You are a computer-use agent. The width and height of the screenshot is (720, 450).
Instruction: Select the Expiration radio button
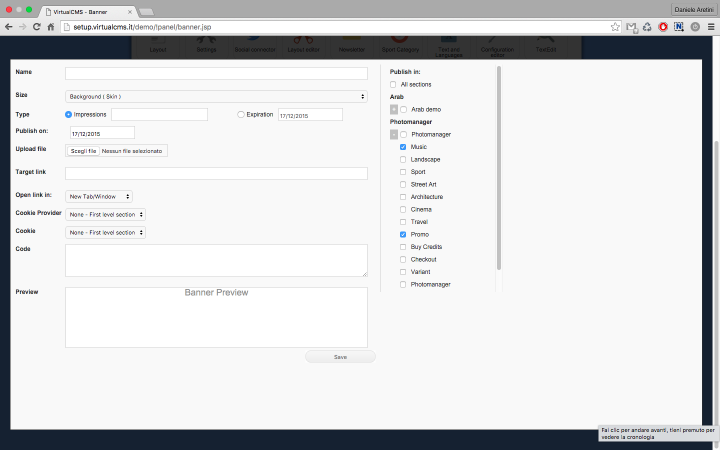(x=241, y=114)
